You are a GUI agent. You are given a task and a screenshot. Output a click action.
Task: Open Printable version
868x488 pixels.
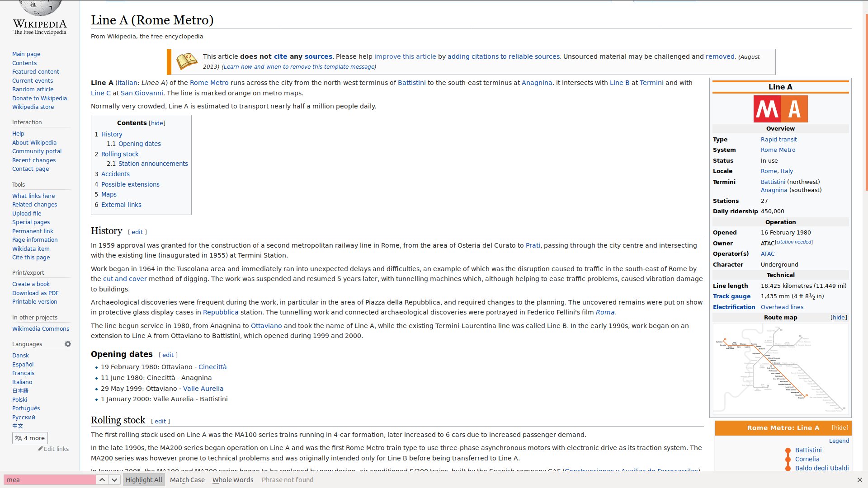34,302
